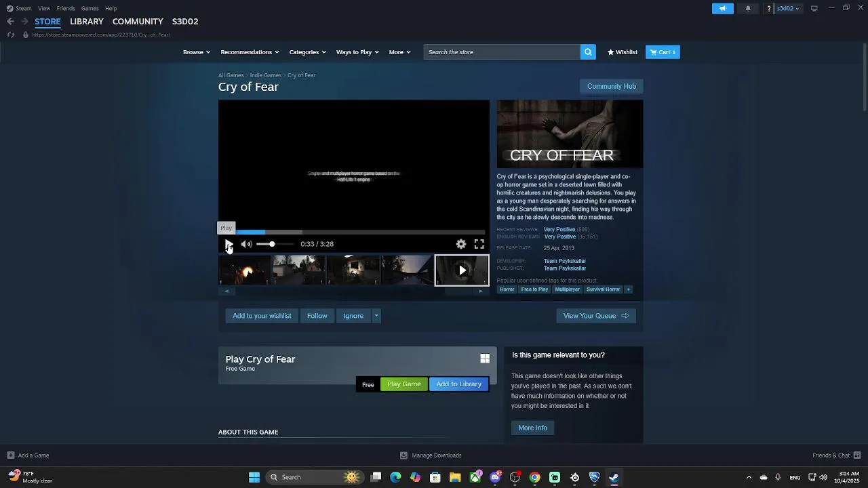Open the help question mark button

coord(769,8)
